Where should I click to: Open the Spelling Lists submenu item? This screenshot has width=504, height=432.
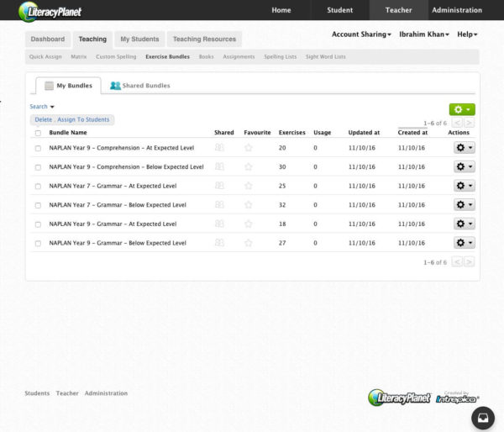point(279,57)
